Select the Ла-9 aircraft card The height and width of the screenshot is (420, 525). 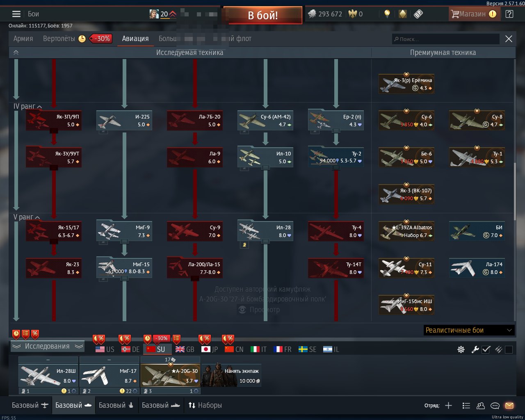(x=195, y=157)
